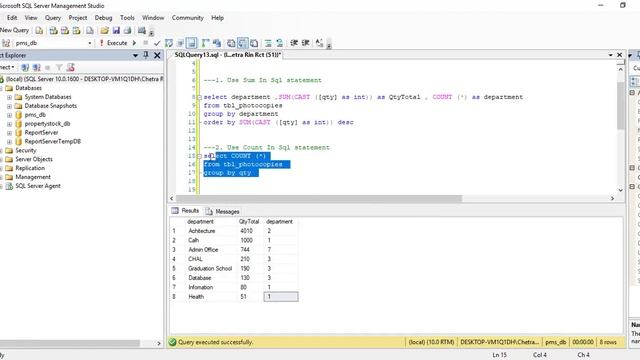Expand the Database Snapshots node
This screenshot has width=640, height=360.
tap(9, 106)
